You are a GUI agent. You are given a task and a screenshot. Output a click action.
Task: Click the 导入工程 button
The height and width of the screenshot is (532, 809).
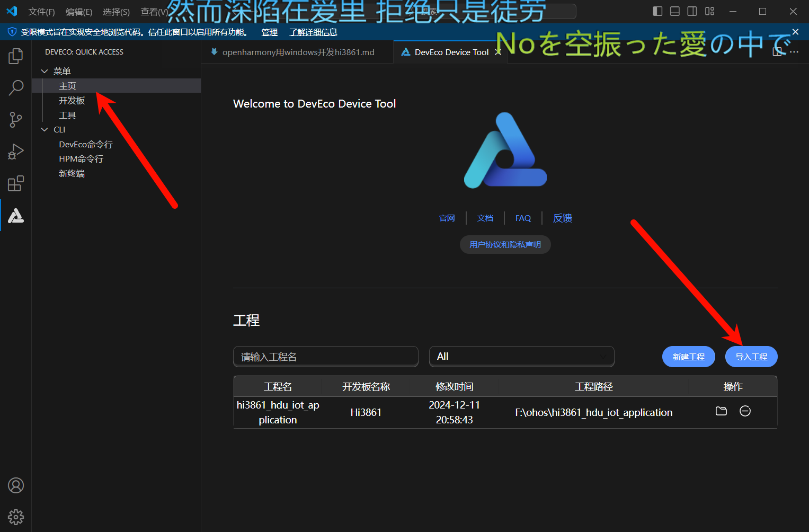click(751, 357)
